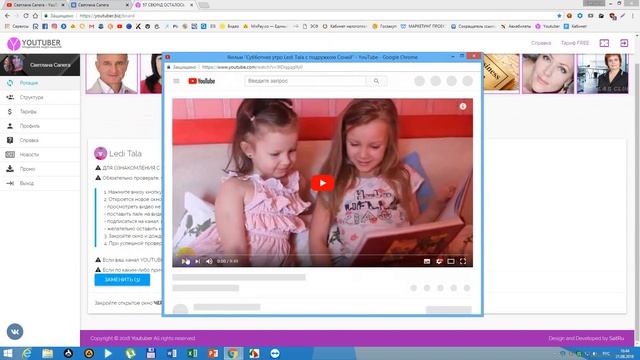Open TeamViewer icon in the taskbar

(x=275, y=353)
